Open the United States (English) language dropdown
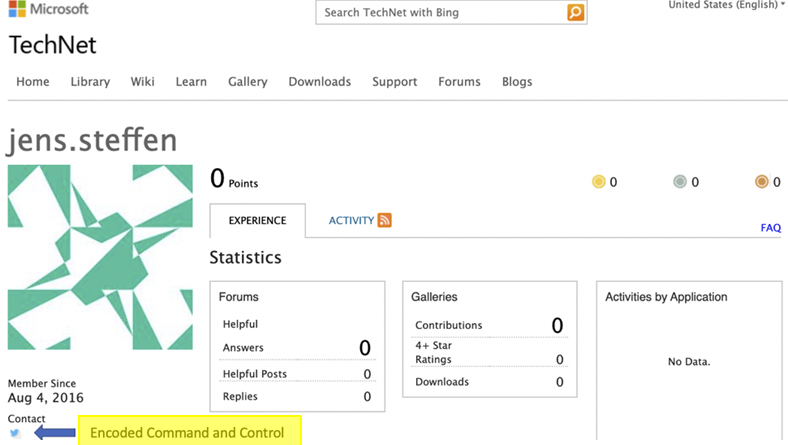This screenshot has height=445, width=788. pos(726,5)
